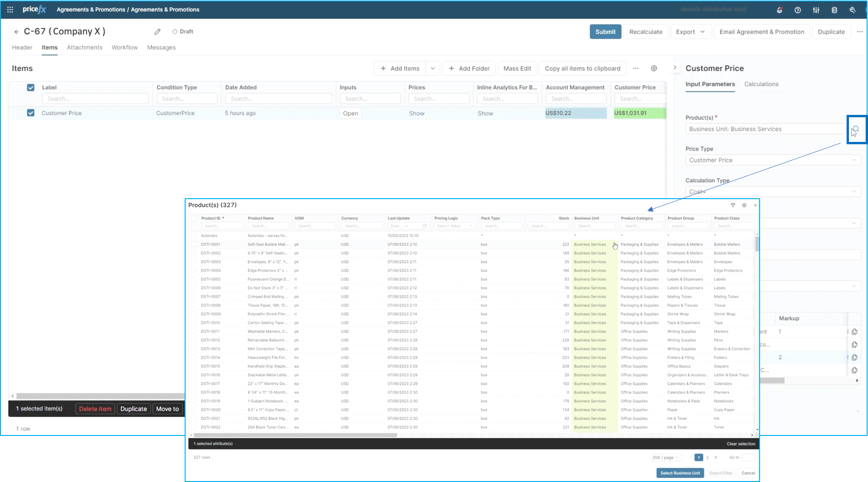The width and height of the screenshot is (868, 482).
Task: Click the Items table horizontal scrollbar
Action: tap(100, 396)
